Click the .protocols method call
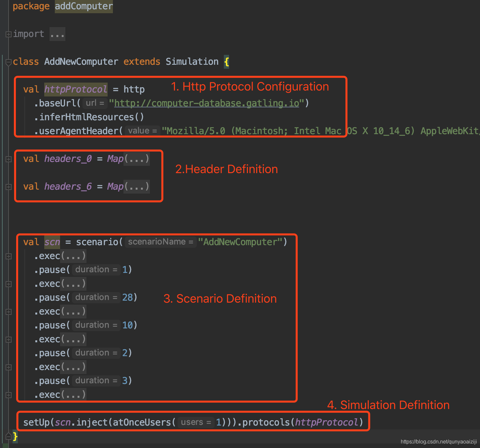This screenshot has width=480, height=448. (263, 423)
